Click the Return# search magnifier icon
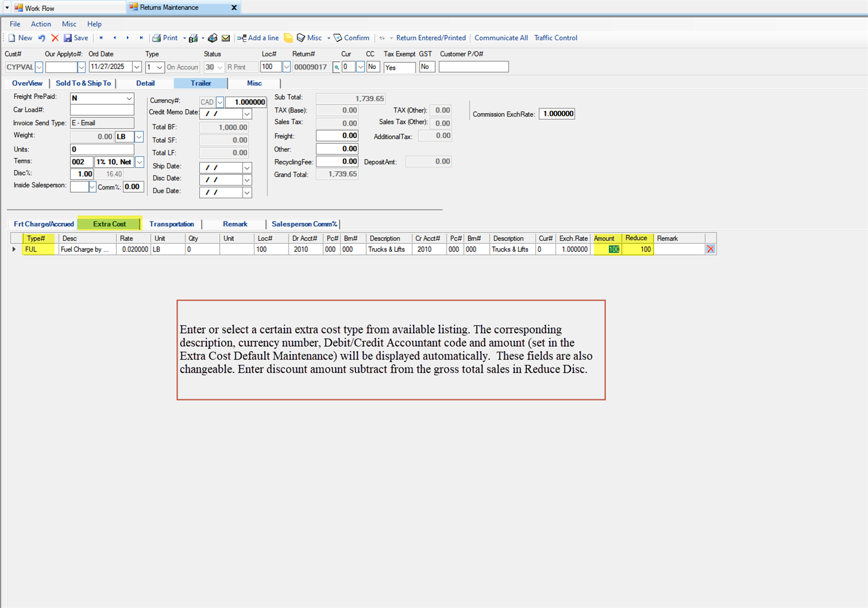 tap(336, 67)
